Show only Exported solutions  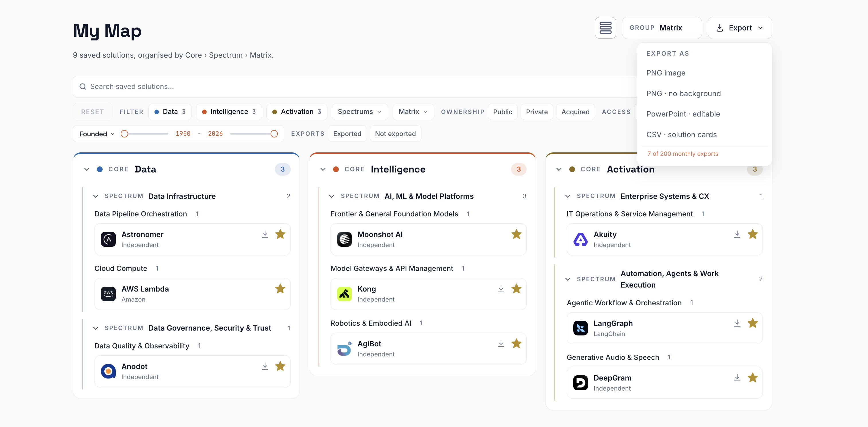tap(347, 133)
